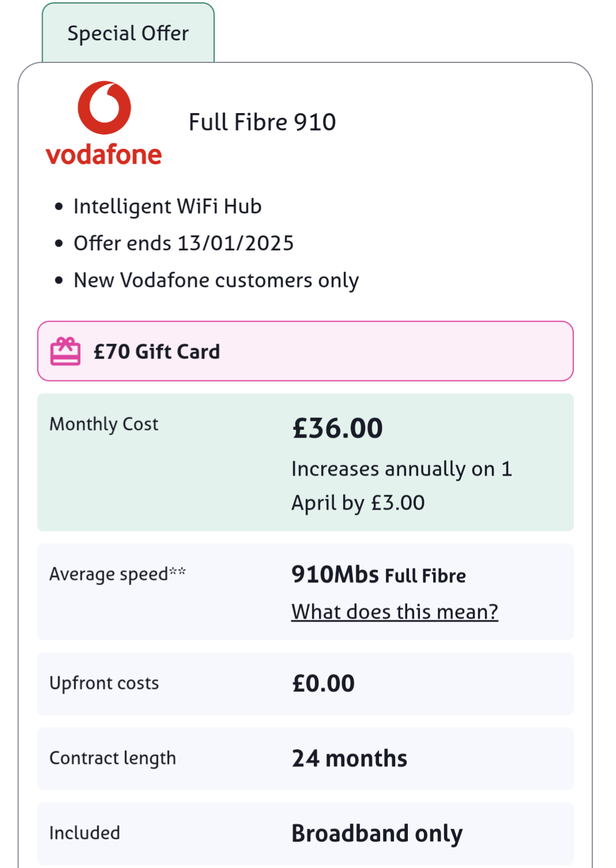Image resolution: width=616 pixels, height=868 pixels.
Task: Select the Upfront costs label
Action: [104, 683]
